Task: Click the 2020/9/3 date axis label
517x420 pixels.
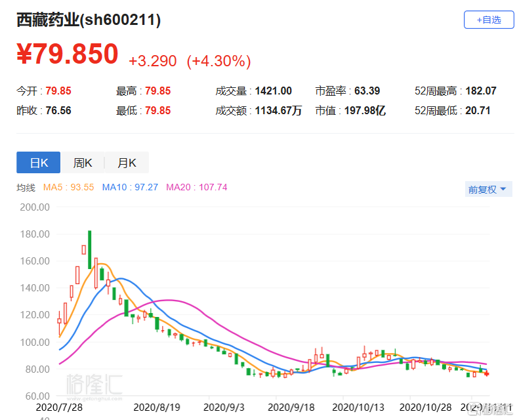Action: tap(224, 408)
